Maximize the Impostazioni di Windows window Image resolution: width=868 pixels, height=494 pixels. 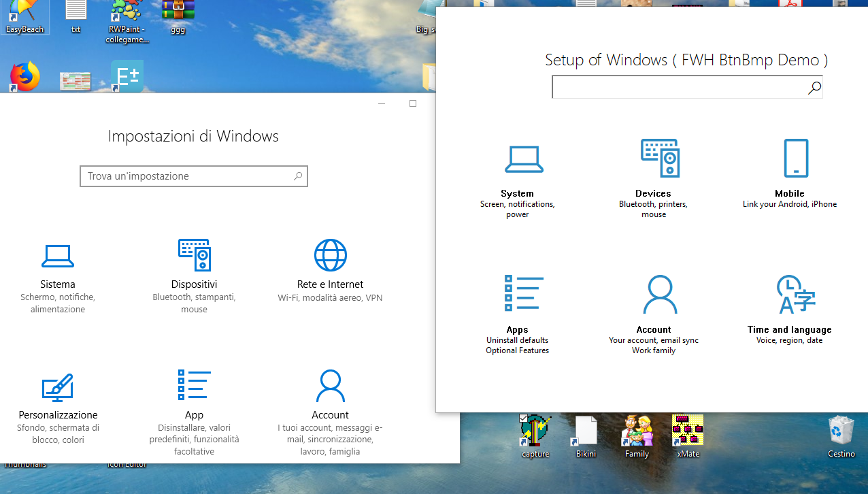tap(412, 103)
